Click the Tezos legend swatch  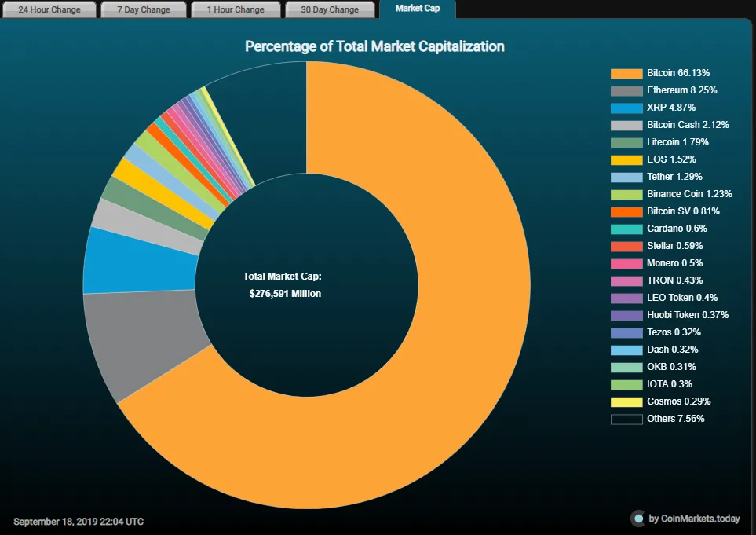626,333
